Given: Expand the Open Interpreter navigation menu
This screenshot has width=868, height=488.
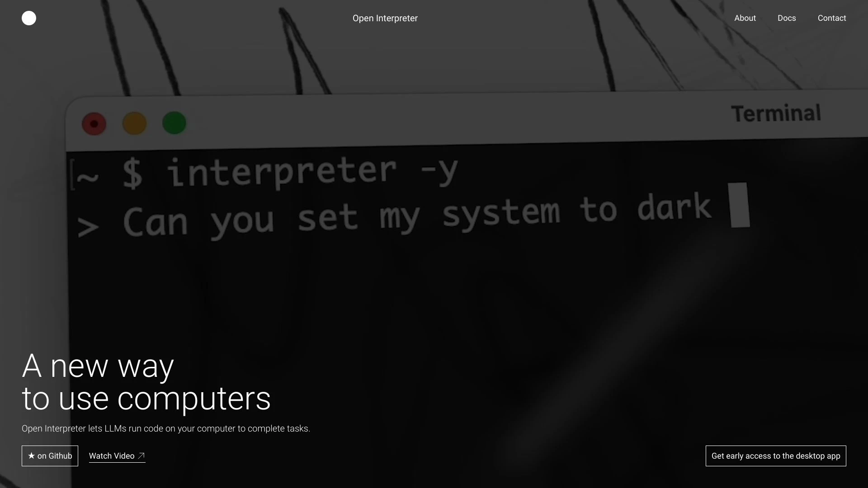Looking at the screenshot, I should pos(385,19).
